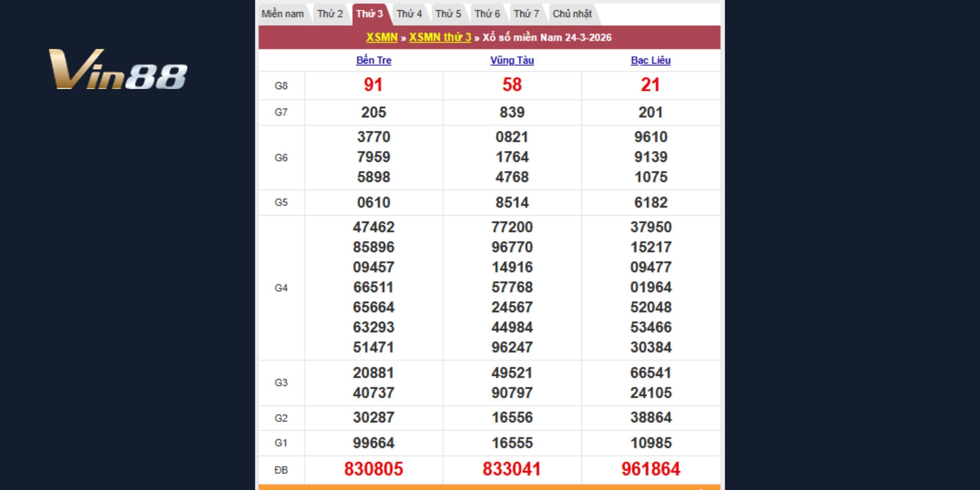
Task: Click the Vũng Tàu province link
Action: [512, 60]
